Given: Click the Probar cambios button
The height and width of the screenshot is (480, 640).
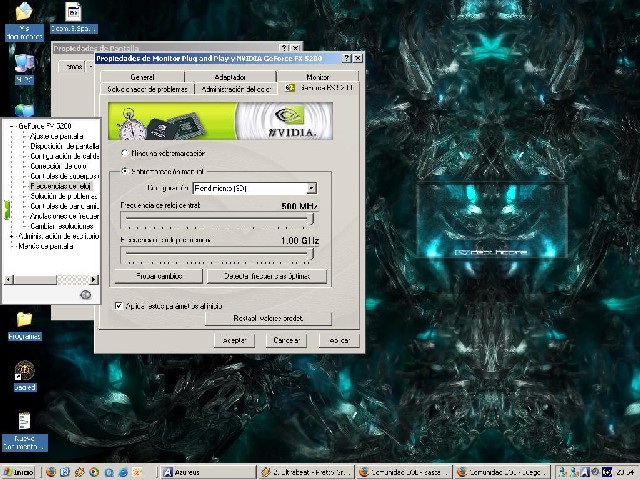Looking at the screenshot, I should 158,276.
